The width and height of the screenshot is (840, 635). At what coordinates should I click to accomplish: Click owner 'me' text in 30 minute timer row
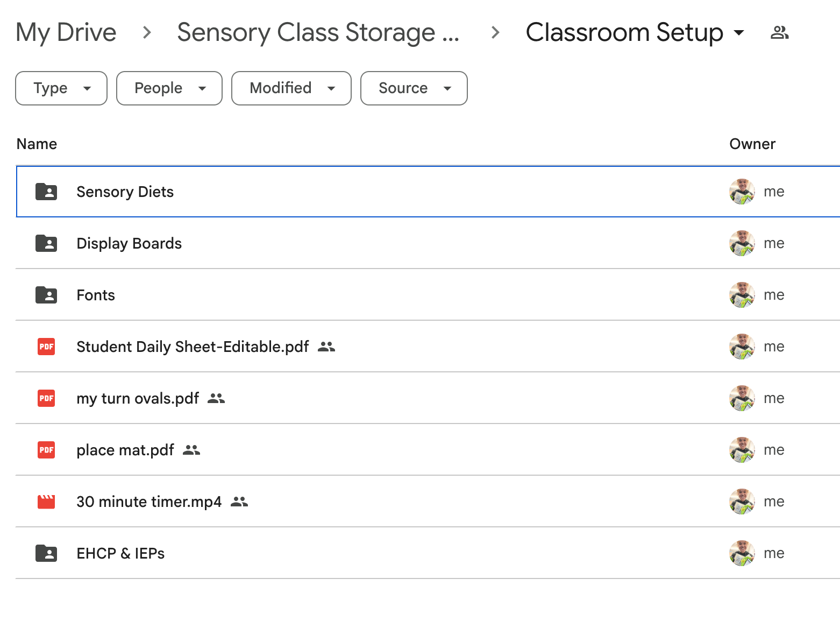click(774, 502)
